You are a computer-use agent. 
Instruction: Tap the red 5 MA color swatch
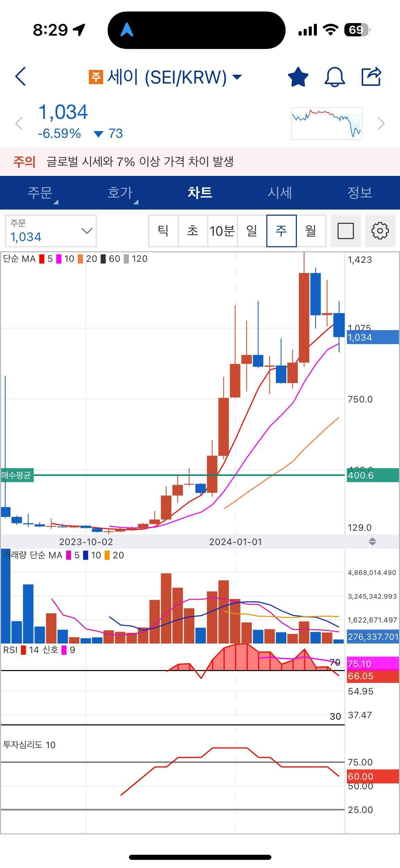(x=42, y=259)
